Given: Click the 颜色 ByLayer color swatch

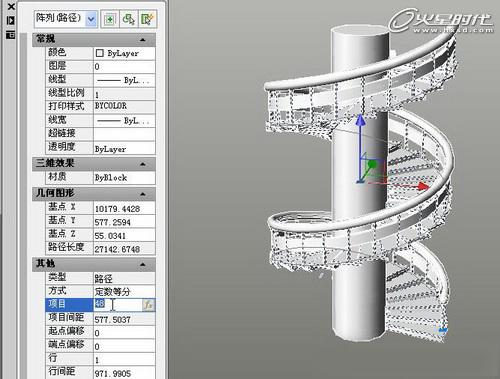Looking at the screenshot, I should click(x=99, y=53).
